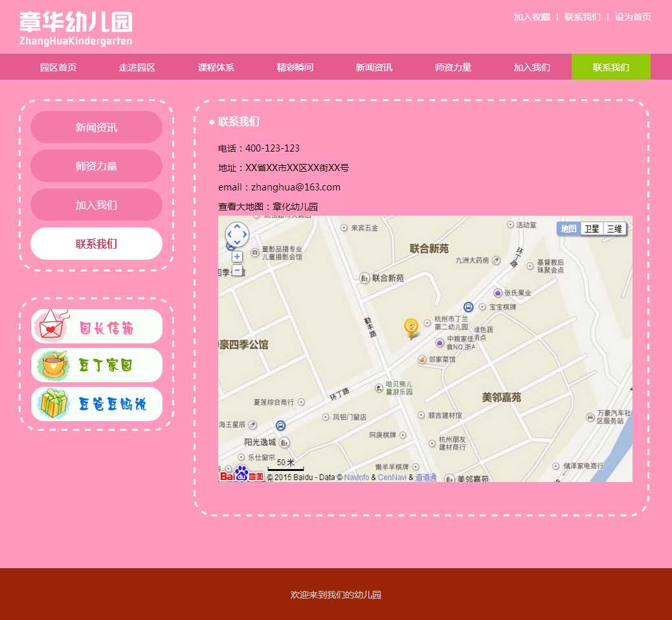Click the map pan direction control

[x=237, y=235]
